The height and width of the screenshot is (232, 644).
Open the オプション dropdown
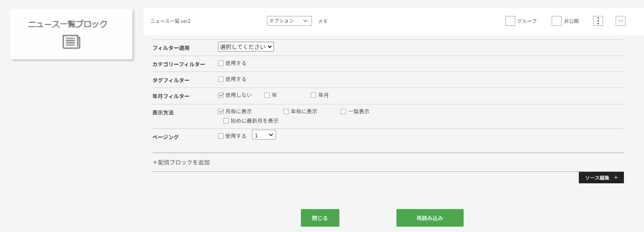point(289,21)
